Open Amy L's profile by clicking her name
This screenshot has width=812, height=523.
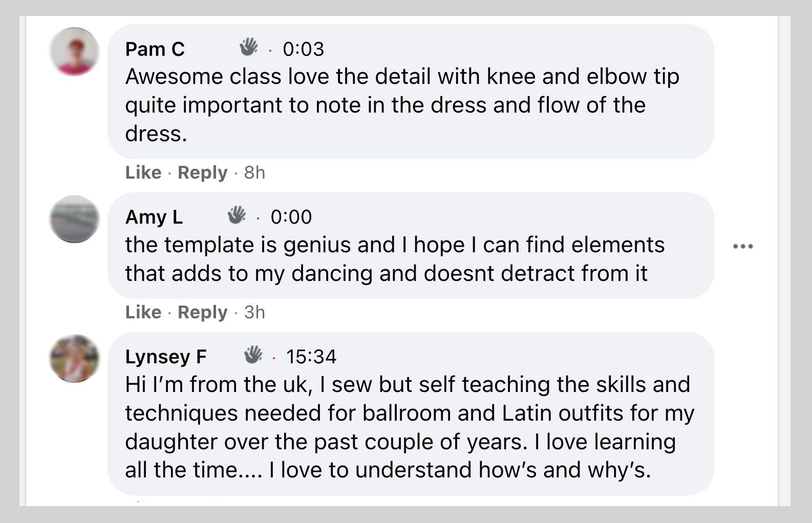(x=154, y=216)
